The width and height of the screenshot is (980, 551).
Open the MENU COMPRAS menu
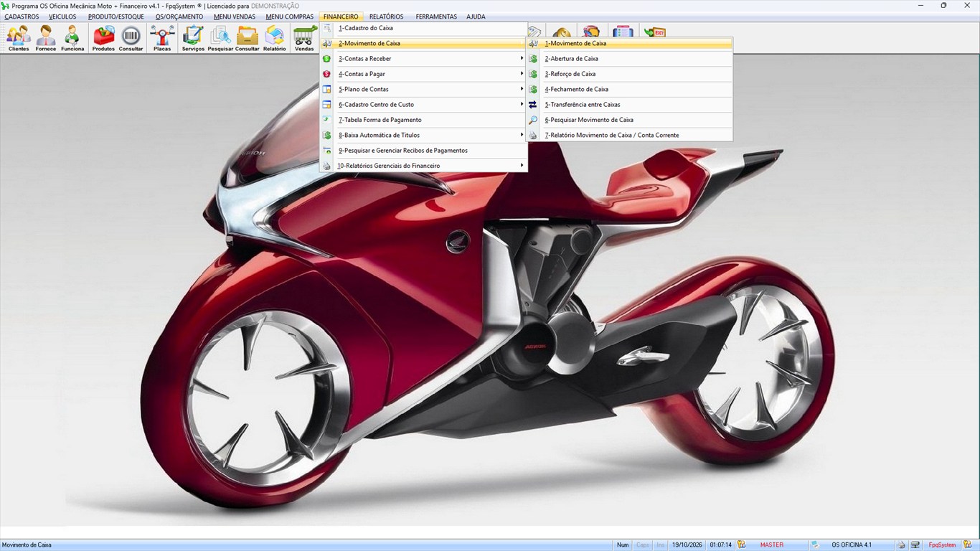289,17
